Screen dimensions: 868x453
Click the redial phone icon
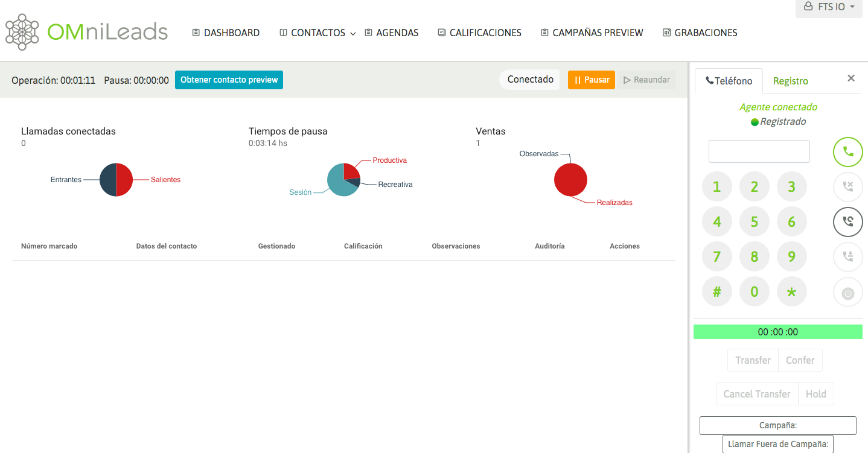[x=848, y=222]
